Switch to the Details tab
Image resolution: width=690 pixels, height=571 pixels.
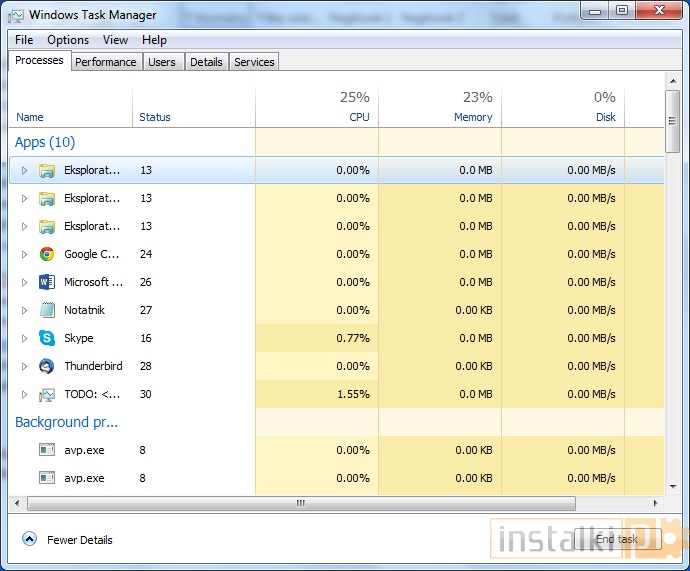point(206,62)
